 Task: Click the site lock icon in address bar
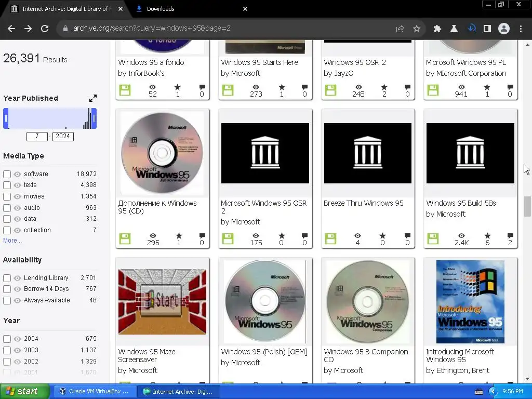65,29
